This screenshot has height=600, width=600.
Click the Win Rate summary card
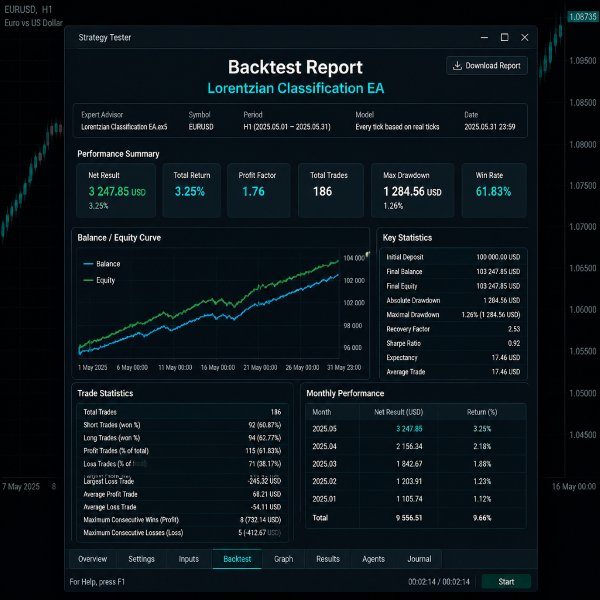coord(494,190)
